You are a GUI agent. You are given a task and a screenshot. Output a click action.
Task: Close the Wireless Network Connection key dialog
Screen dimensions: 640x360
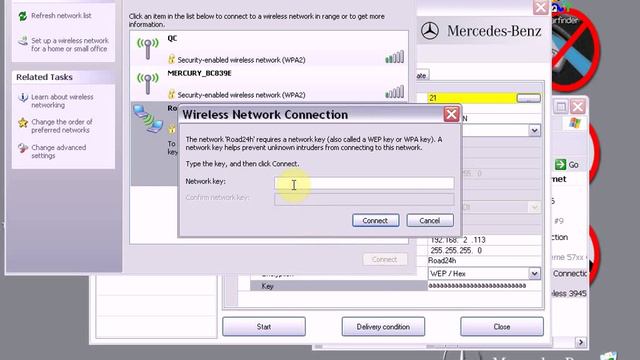[x=451, y=114]
